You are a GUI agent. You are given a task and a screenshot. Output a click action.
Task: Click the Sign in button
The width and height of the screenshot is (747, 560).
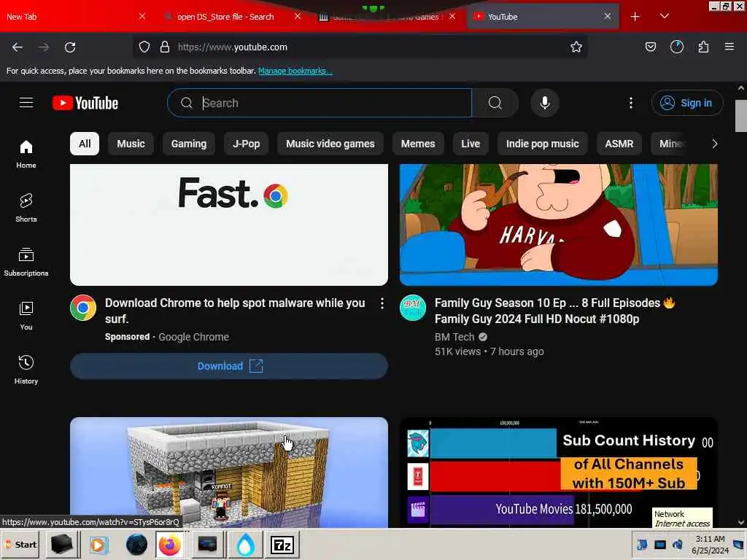(x=687, y=103)
